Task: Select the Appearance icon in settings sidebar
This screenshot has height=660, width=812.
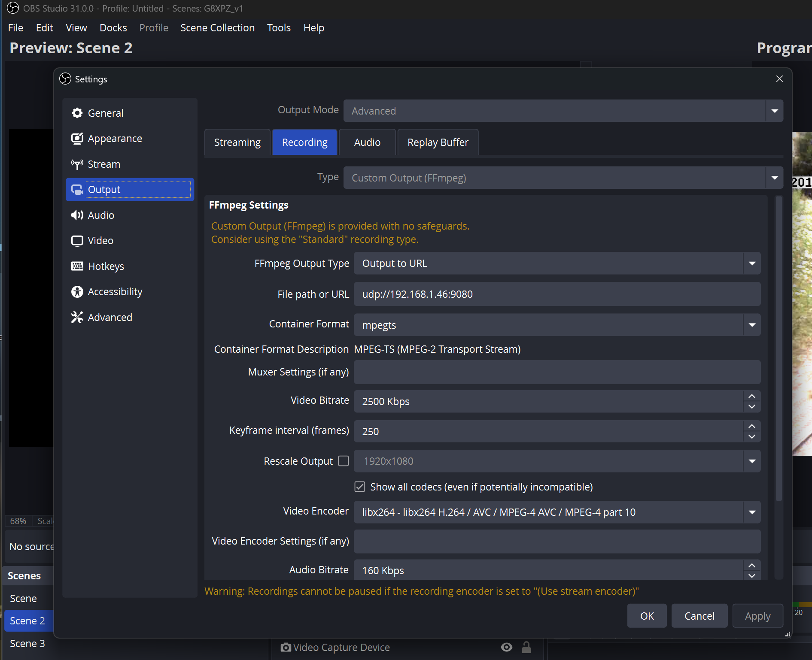Action: (x=77, y=139)
